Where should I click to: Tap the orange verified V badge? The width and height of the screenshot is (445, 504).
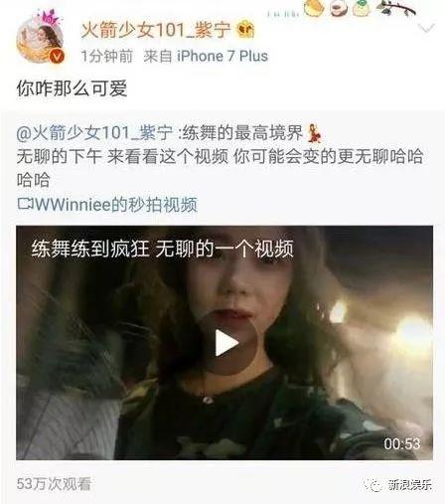tap(57, 56)
